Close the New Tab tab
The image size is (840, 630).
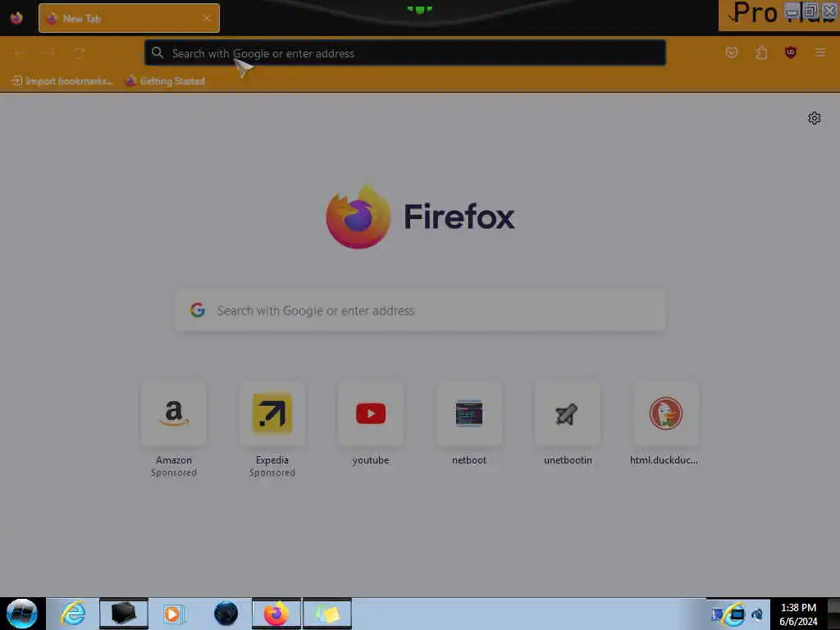tap(207, 18)
